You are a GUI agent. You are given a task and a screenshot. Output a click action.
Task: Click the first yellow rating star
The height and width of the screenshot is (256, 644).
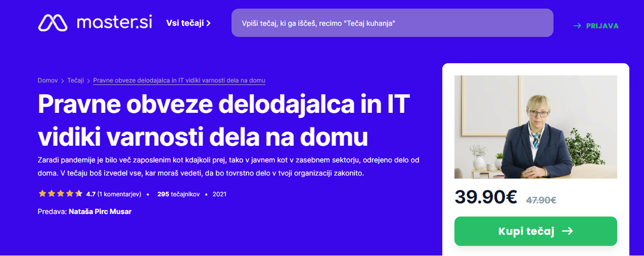(42, 194)
